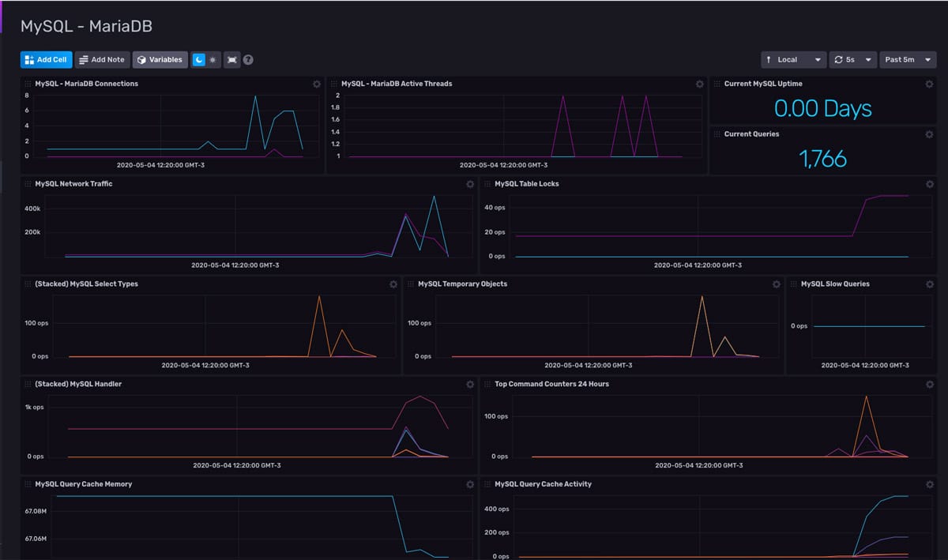Open settings gear for Current MySQL Uptime cell
The width and height of the screenshot is (948, 560).
(929, 84)
